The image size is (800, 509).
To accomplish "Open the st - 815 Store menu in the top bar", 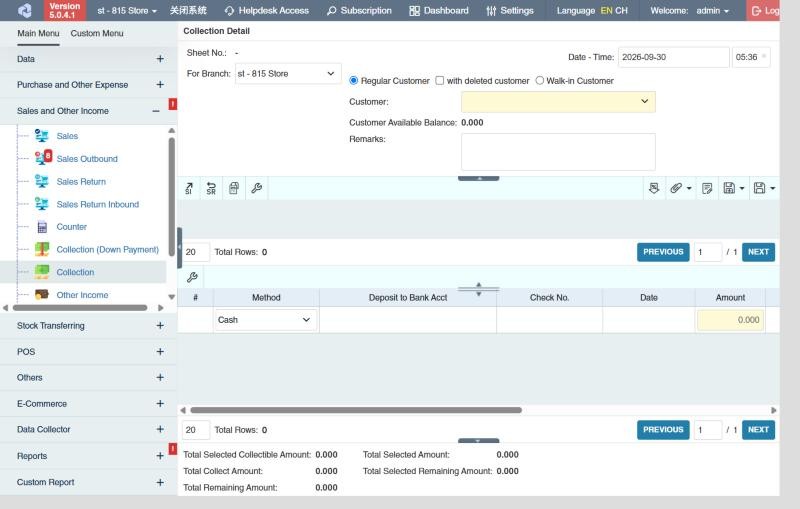I will point(127,10).
